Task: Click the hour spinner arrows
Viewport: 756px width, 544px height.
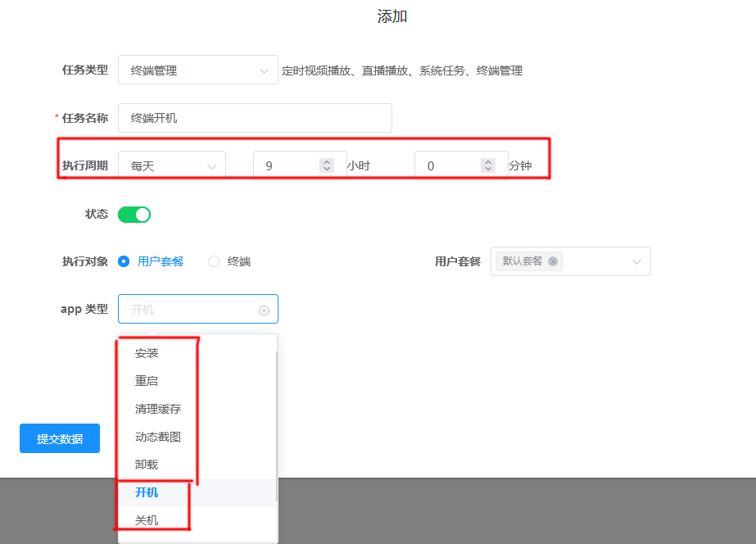Action: coord(327,165)
